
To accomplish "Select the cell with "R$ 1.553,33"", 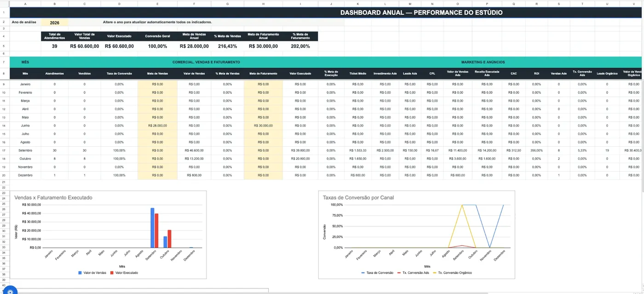I will click(x=358, y=150).
